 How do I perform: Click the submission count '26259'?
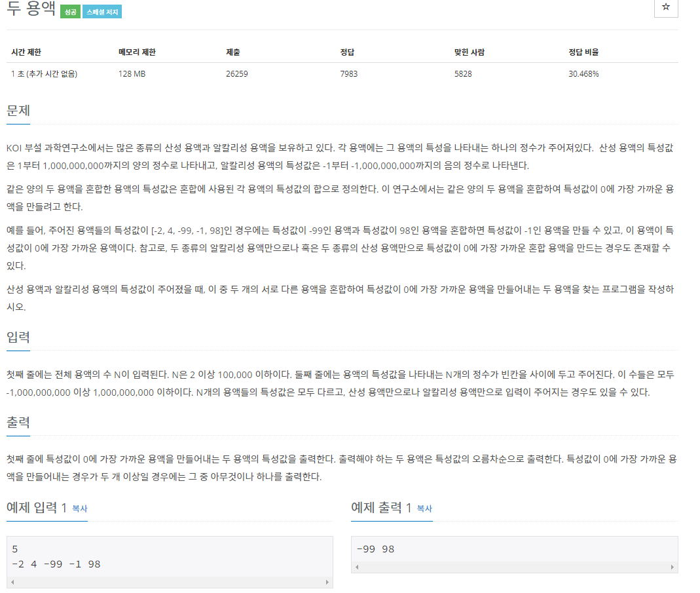pos(236,74)
